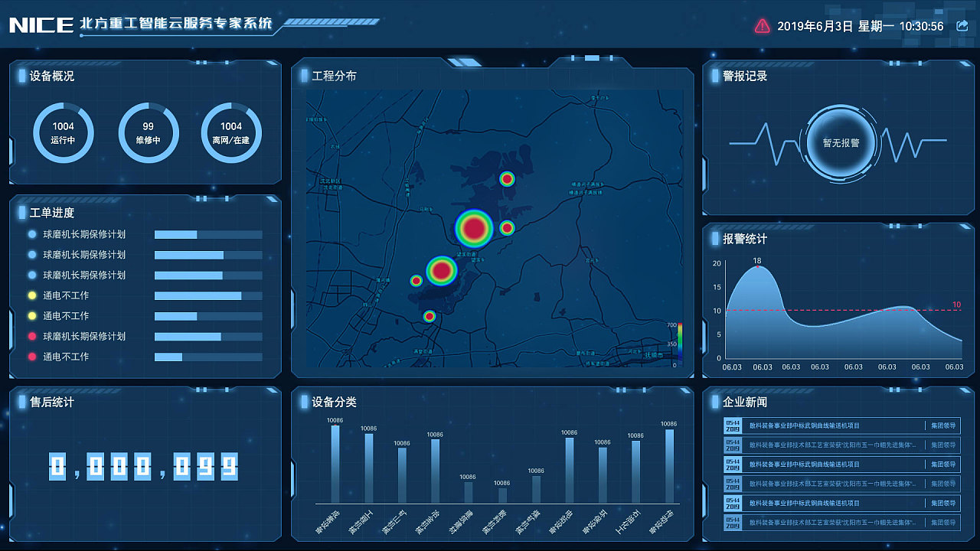
Task: Click the 北方重工智能云服务专家系统 title
Action: [x=176, y=24]
